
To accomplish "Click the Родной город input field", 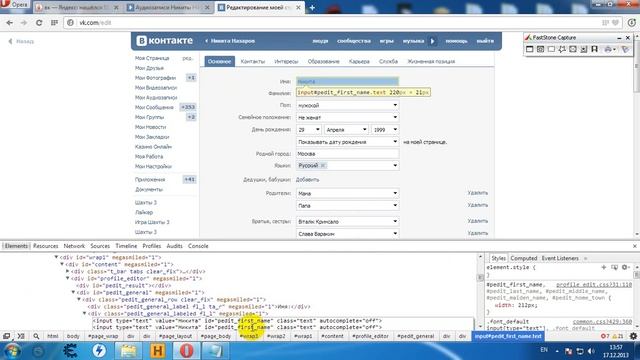I will 347,153.
